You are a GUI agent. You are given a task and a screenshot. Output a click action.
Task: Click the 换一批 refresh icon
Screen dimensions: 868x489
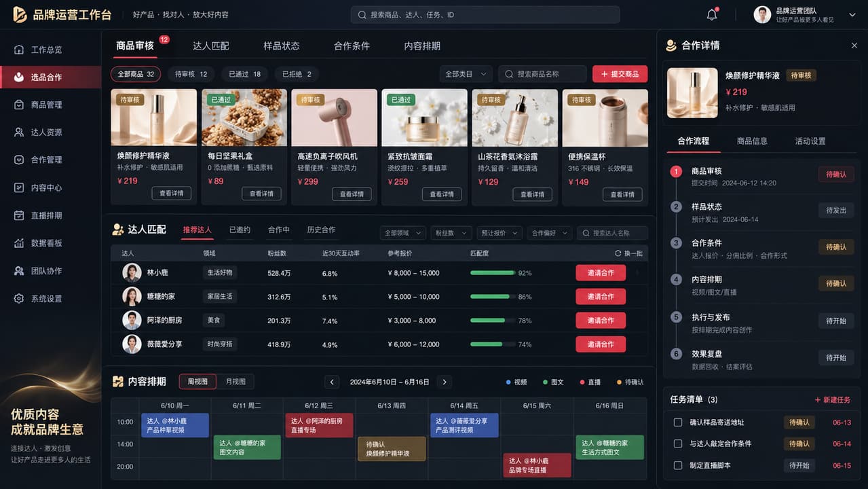coord(618,253)
